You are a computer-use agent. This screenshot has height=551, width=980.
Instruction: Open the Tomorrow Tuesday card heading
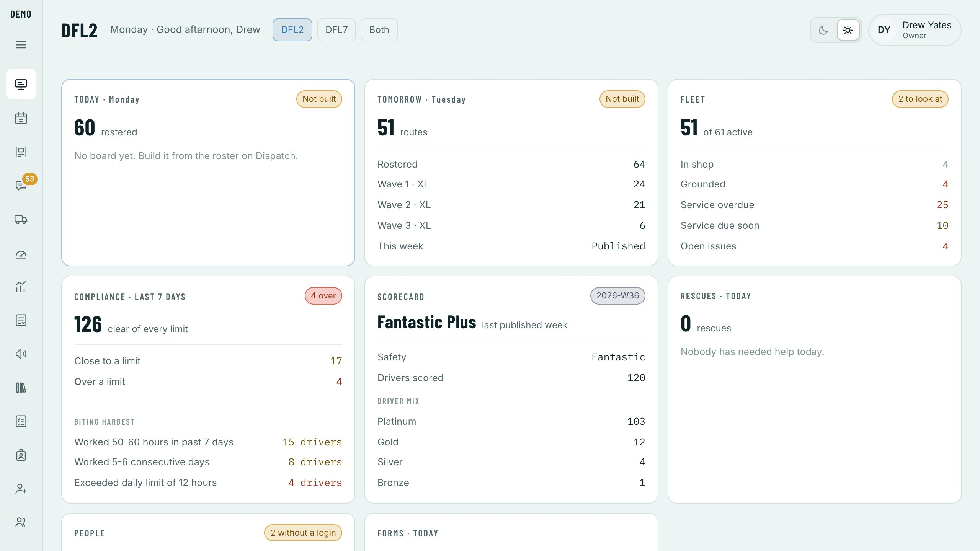tap(421, 99)
